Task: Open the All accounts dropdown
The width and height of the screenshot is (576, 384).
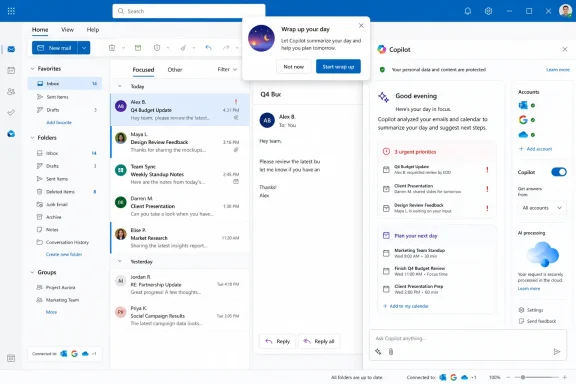Action: click(542, 208)
